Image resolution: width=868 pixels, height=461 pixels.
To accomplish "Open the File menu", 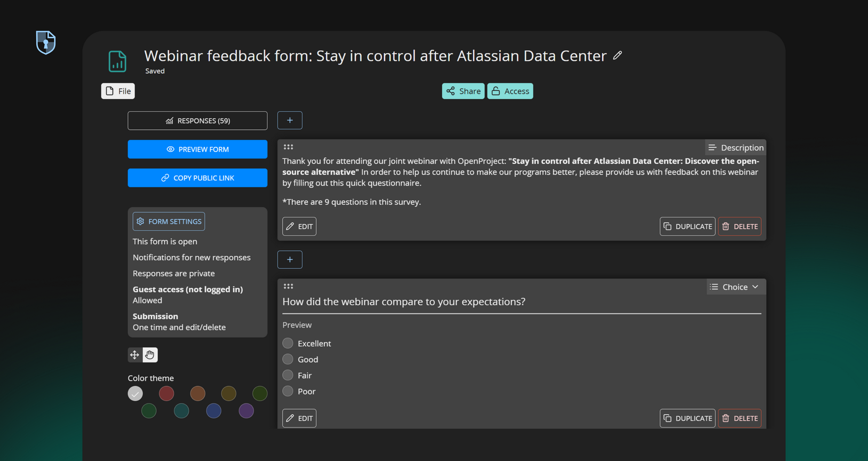I will [118, 91].
